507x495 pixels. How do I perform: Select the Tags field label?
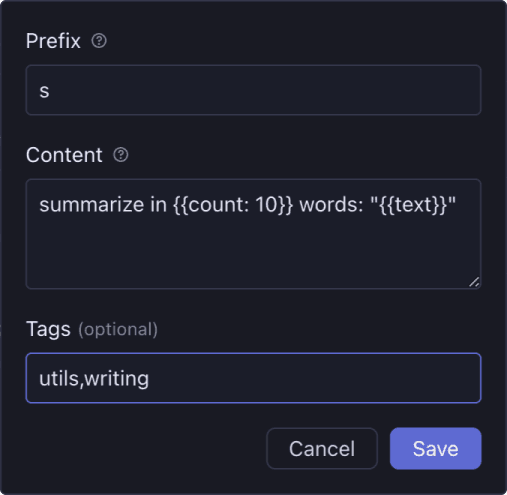click(48, 329)
